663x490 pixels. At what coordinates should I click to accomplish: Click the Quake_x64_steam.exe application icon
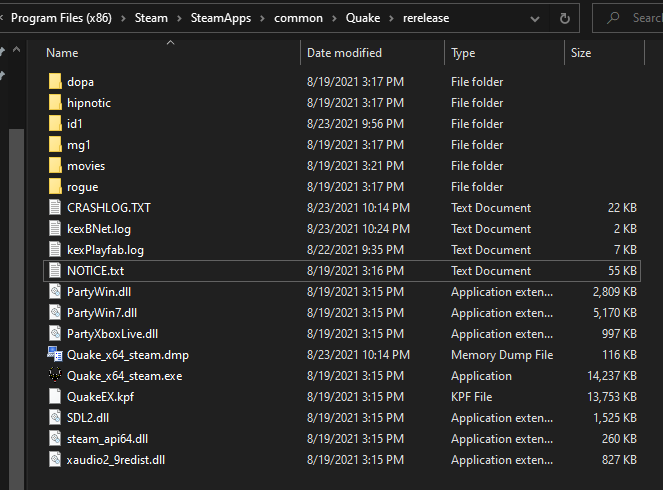coord(55,376)
